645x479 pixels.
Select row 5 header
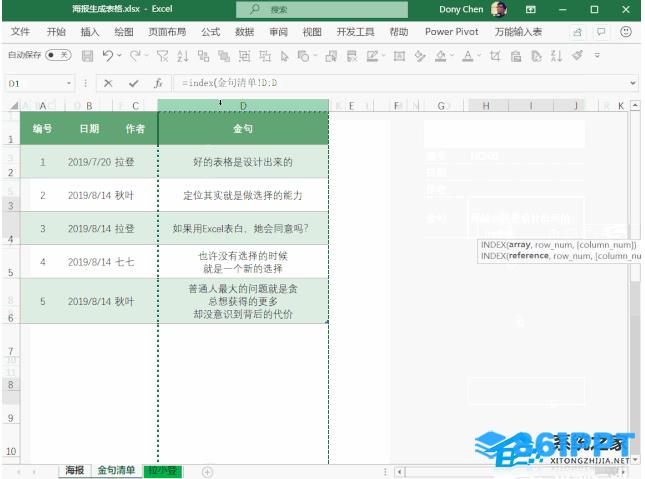(11, 262)
